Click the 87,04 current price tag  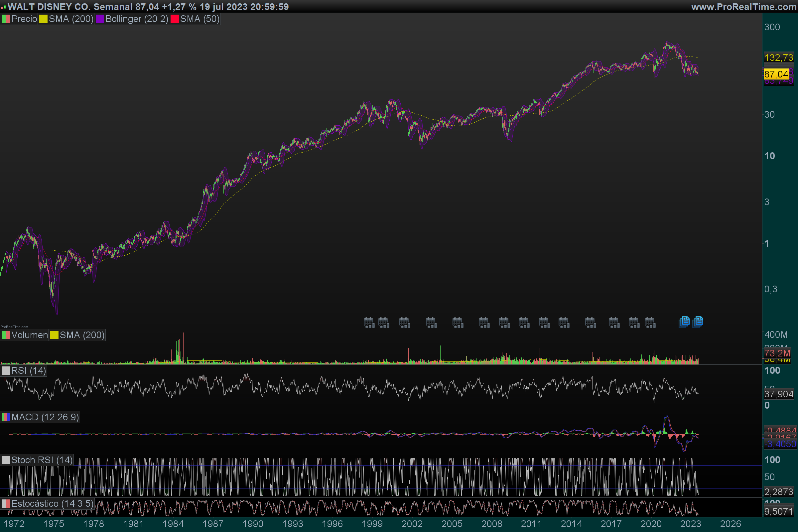(x=776, y=74)
